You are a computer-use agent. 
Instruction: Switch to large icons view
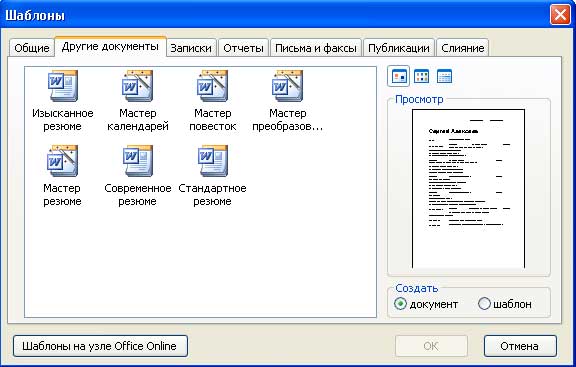click(x=399, y=77)
